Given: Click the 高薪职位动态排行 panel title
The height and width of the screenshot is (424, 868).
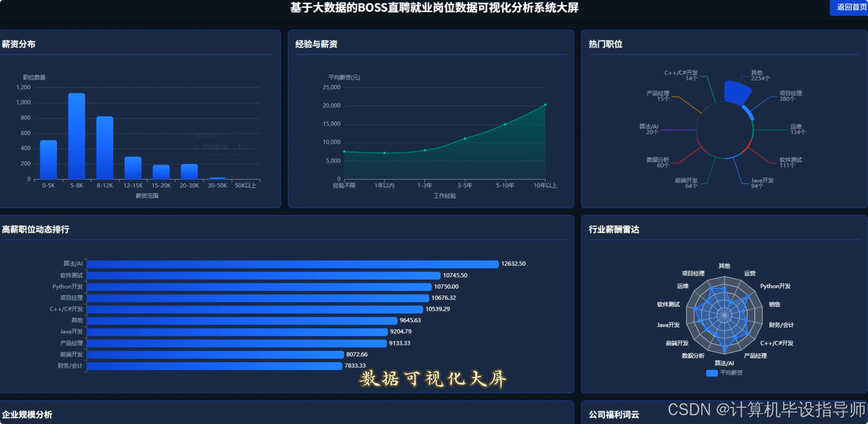Looking at the screenshot, I should click(x=35, y=229).
